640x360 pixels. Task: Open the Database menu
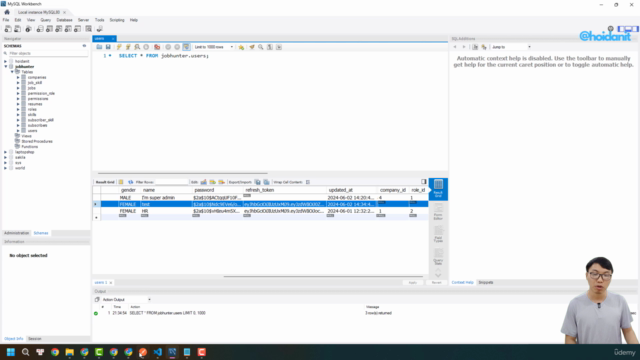click(x=64, y=20)
